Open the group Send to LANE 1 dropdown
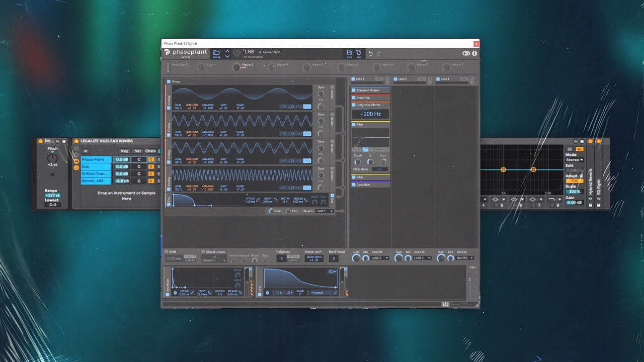This screenshot has height=362, width=644. tap(325, 211)
